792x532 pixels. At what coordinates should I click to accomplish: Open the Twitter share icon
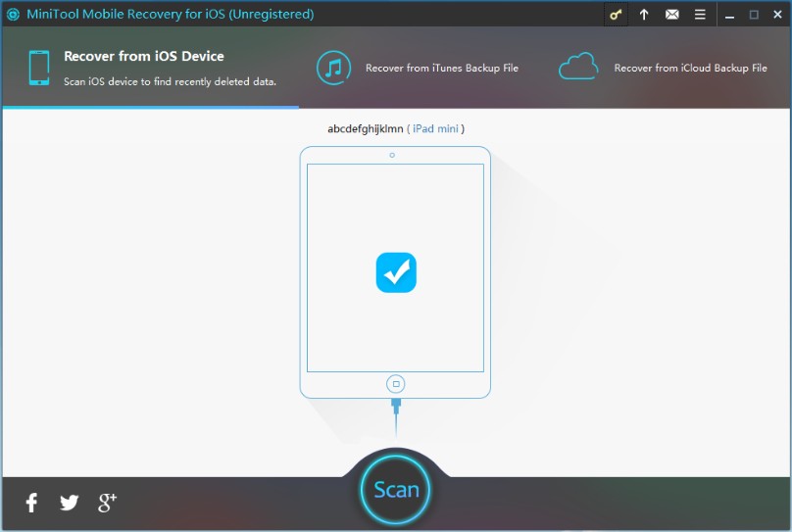coord(70,503)
